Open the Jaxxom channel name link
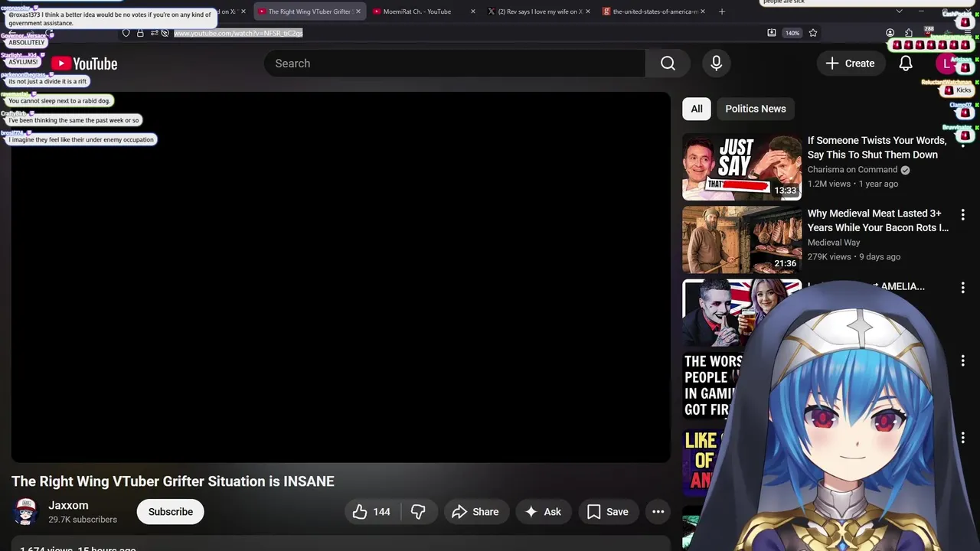The height and width of the screenshot is (551, 980). click(68, 505)
